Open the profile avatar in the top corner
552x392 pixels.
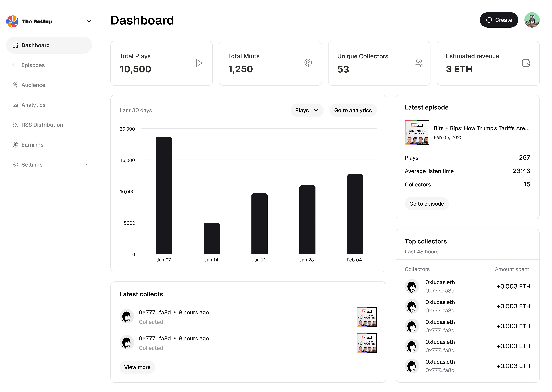(532, 20)
